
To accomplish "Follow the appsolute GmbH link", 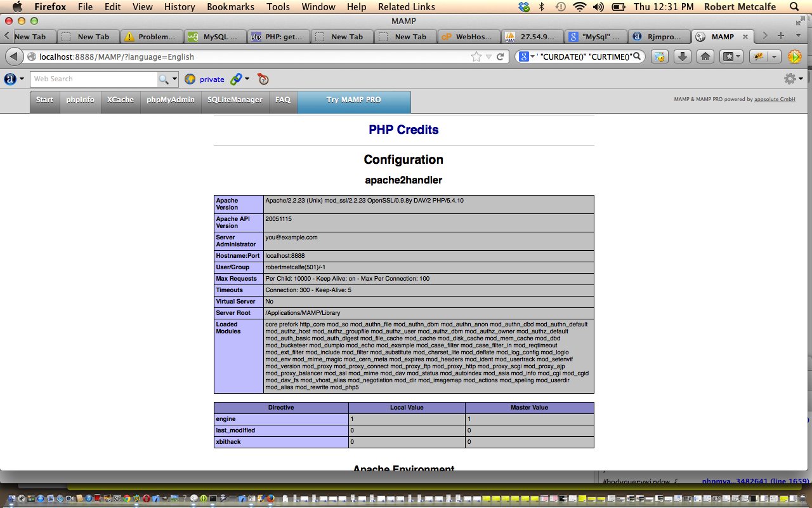I will coord(775,99).
